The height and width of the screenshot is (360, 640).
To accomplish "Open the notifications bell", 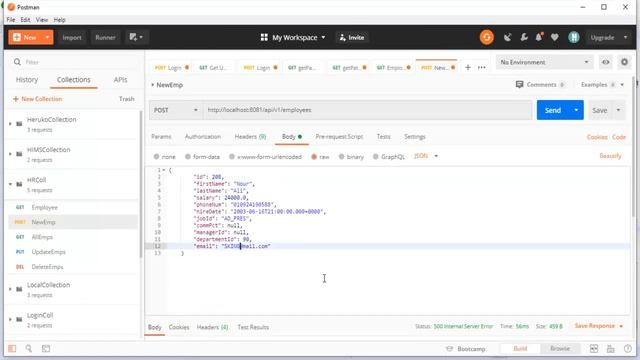I will tap(539, 37).
